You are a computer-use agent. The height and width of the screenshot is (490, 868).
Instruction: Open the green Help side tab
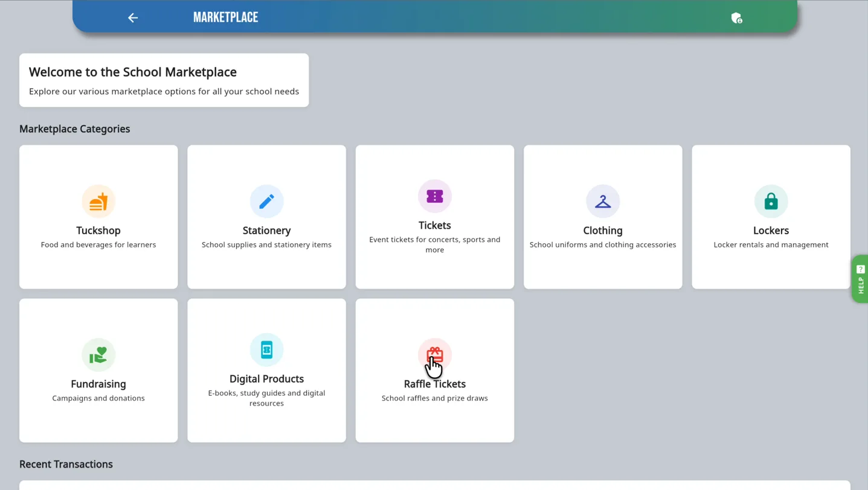coord(860,279)
